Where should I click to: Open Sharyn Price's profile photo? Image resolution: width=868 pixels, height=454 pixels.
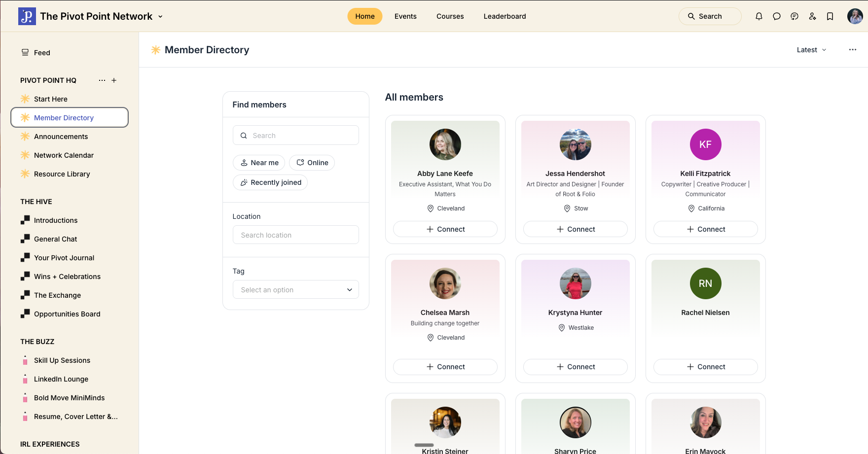pos(576,422)
